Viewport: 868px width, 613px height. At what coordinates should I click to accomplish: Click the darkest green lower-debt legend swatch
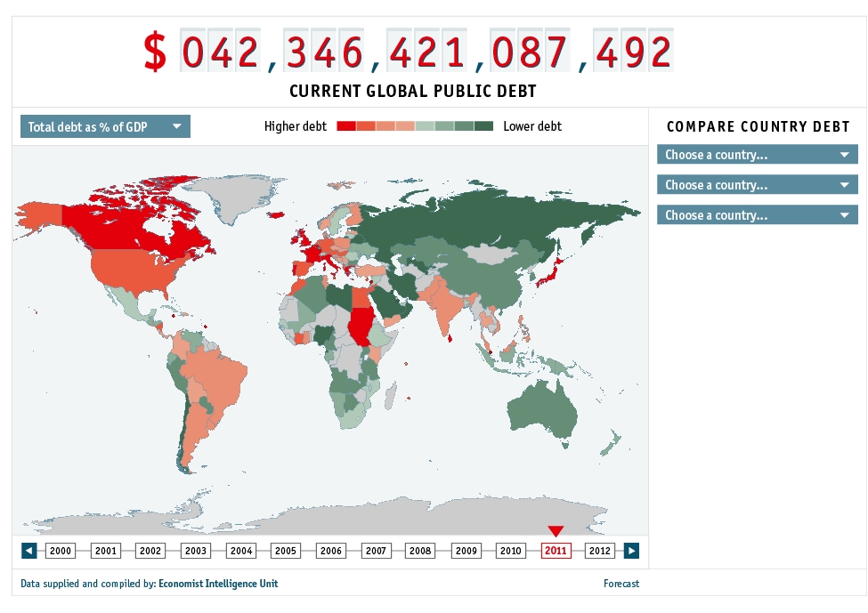pos(483,126)
